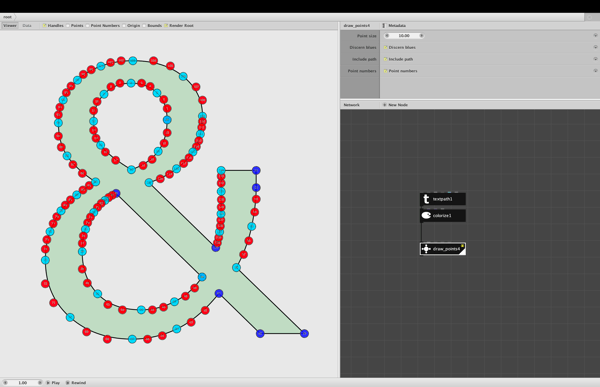Click the small button at the window's top right

click(591, 17)
